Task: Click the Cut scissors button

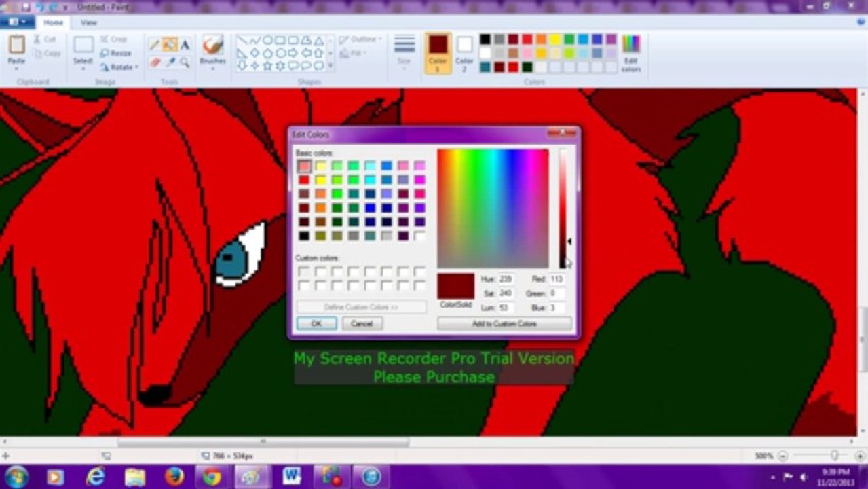Action: 45,39
